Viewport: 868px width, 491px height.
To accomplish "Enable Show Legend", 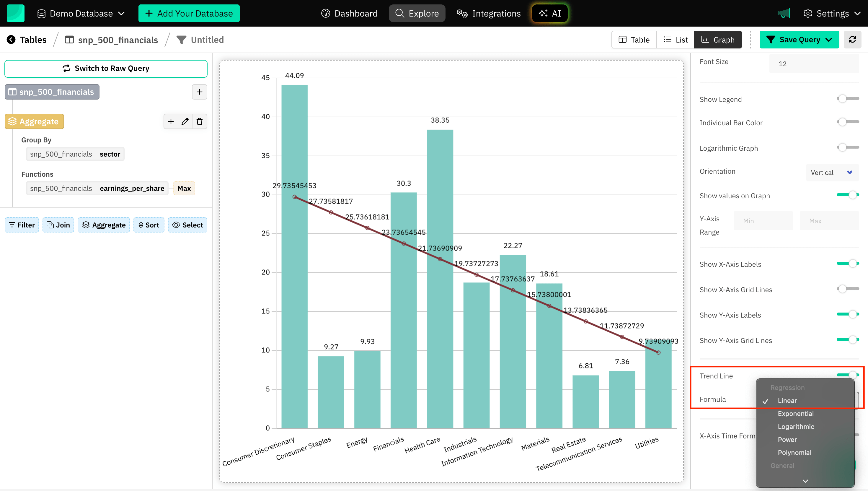I will pos(846,98).
